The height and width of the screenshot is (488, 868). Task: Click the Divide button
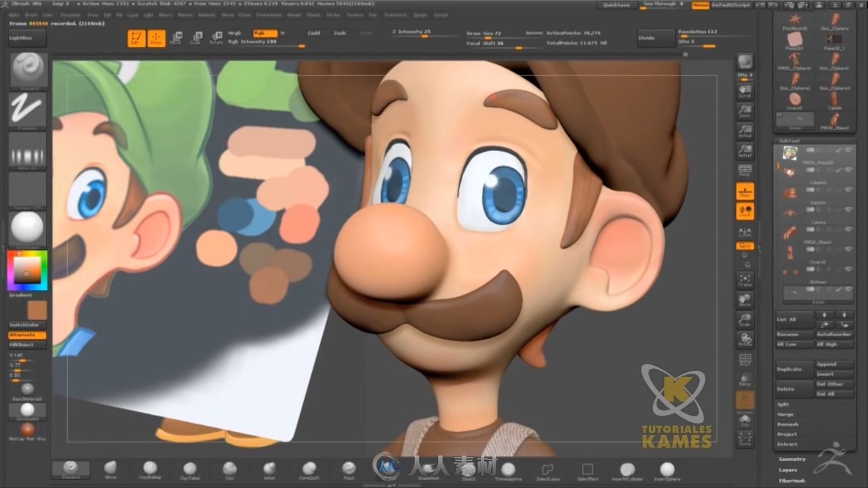click(x=656, y=38)
